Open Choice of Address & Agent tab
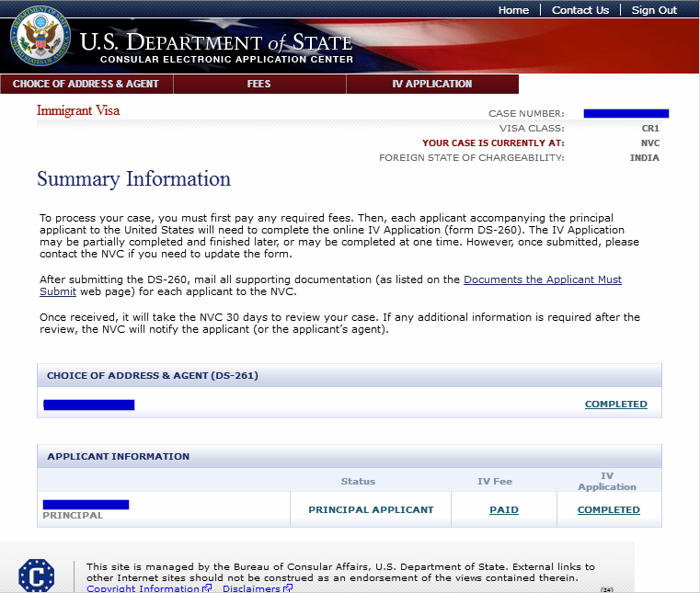The height and width of the screenshot is (593, 700). 86,84
